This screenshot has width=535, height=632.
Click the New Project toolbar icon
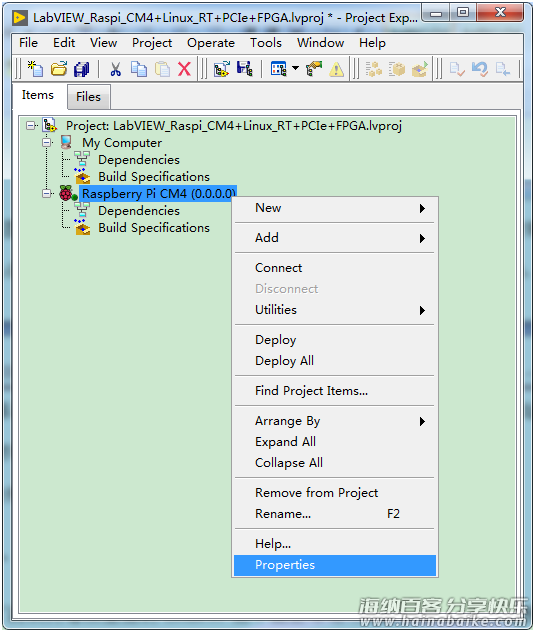[x=35, y=69]
